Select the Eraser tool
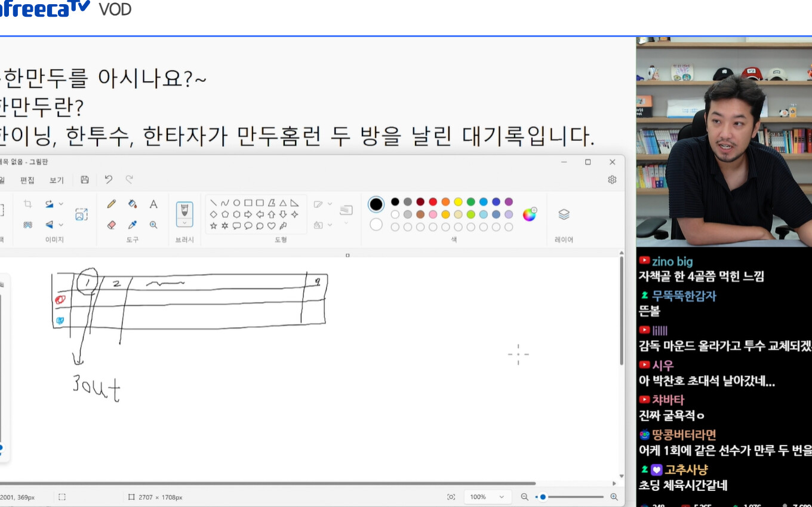 pos(111,225)
